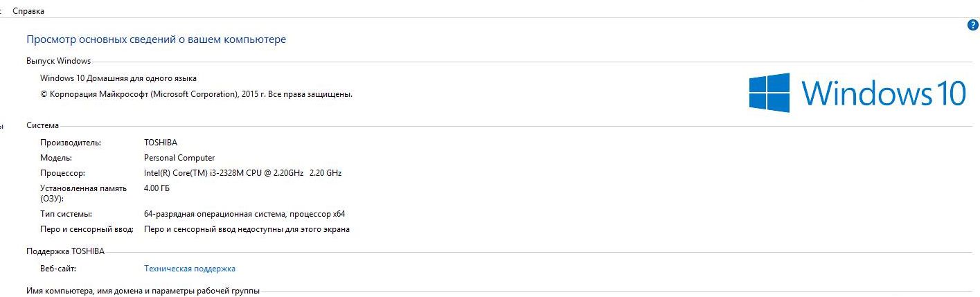Click the large Windows 10 wordmark
Viewport: 980px width, 297px height.
(884, 93)
